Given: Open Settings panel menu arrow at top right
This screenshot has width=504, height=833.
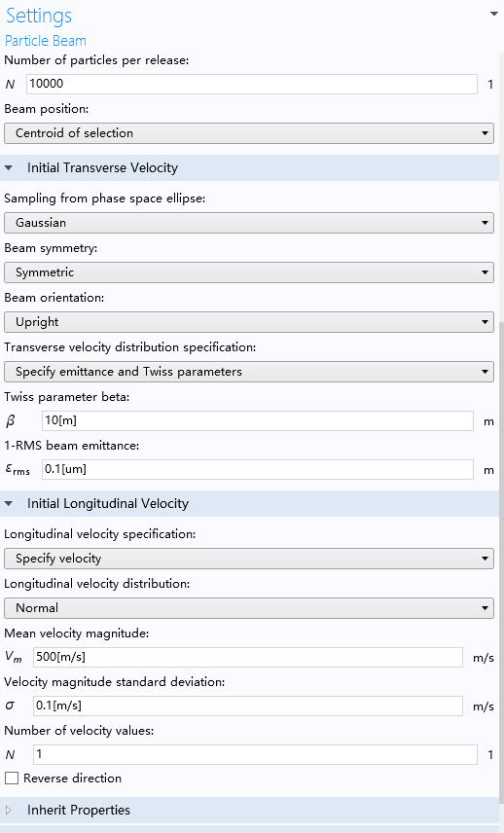Looking at the screenshot, I should coord(493,14).
